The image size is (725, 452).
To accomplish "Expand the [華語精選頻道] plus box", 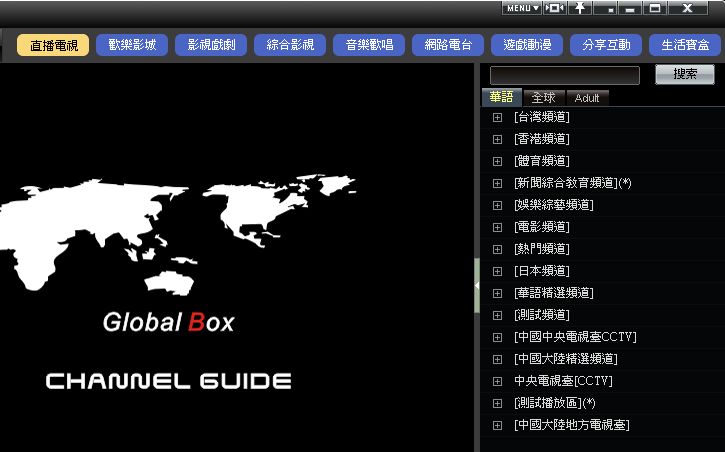I will (498, 293).
